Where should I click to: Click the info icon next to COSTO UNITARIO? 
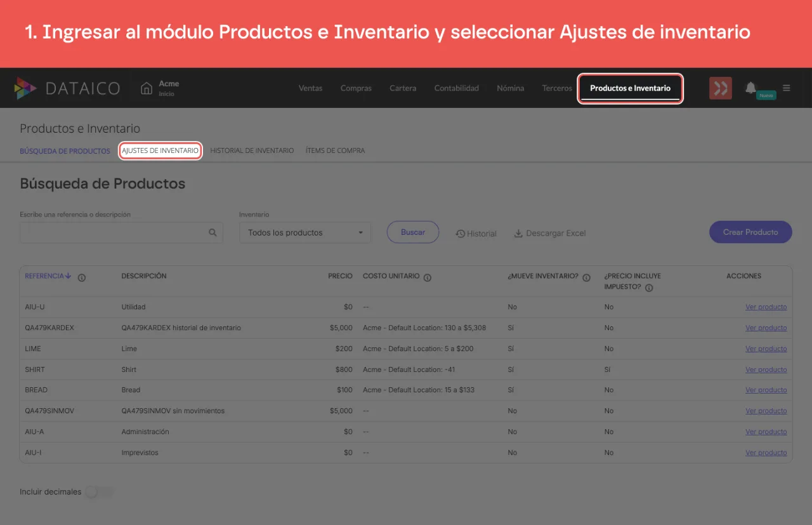pos(428,277)
